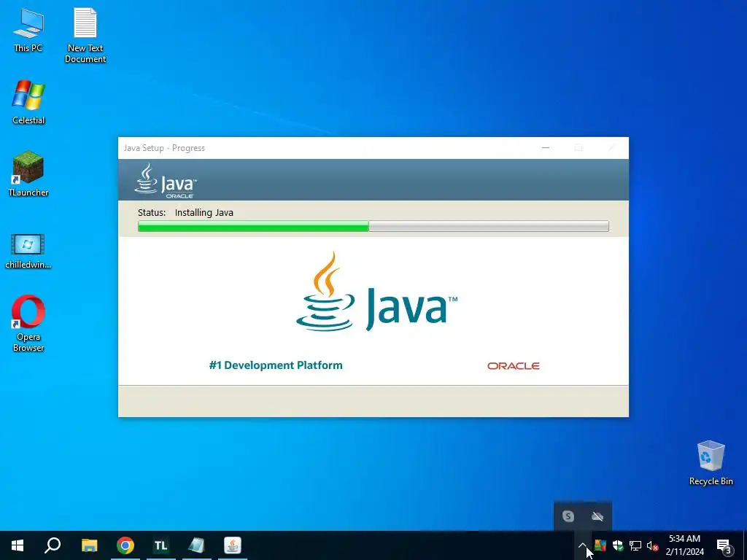Click 'Installing Java' status text
Image resolution: width=747 pixels, height=560 pixels.
pos(204,213)
